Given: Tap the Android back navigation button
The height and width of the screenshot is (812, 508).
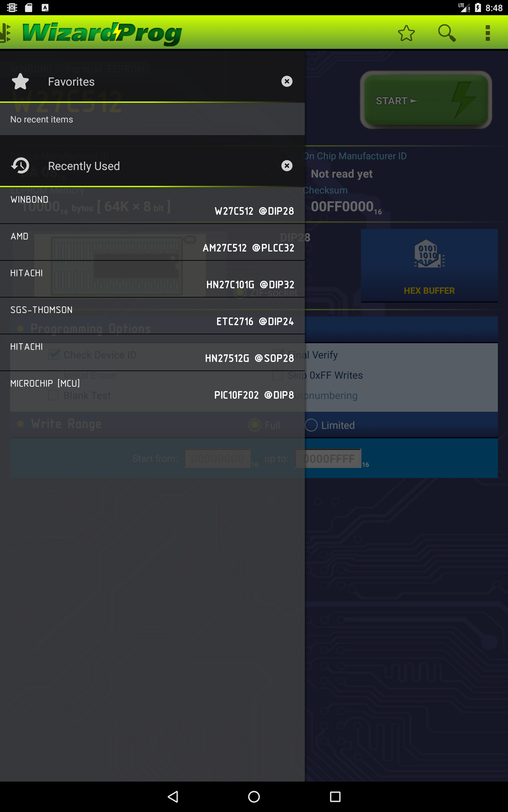Looking at the screenshot, I should 173,796.
